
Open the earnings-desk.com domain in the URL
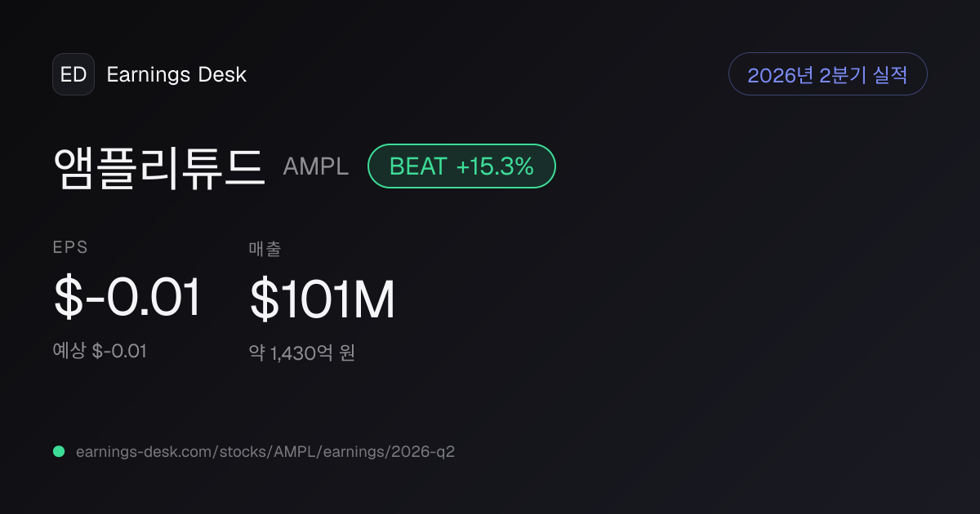[x=144, y=451]
